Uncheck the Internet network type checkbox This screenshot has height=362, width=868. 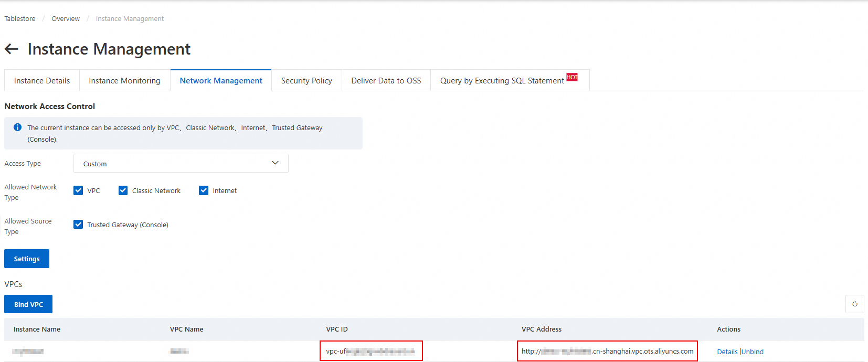tap(204, 190)
